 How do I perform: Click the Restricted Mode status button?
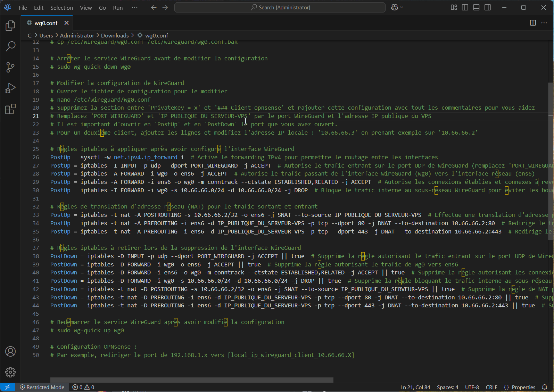42,387
